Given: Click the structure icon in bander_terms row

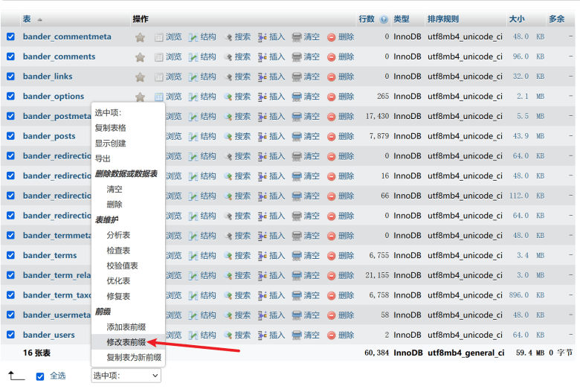Looking at the screenshot, I should click(193, 256).
